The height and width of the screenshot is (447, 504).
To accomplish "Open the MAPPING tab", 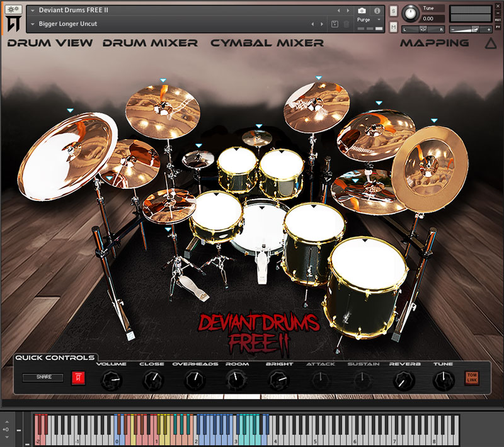I will pos(435,43).
